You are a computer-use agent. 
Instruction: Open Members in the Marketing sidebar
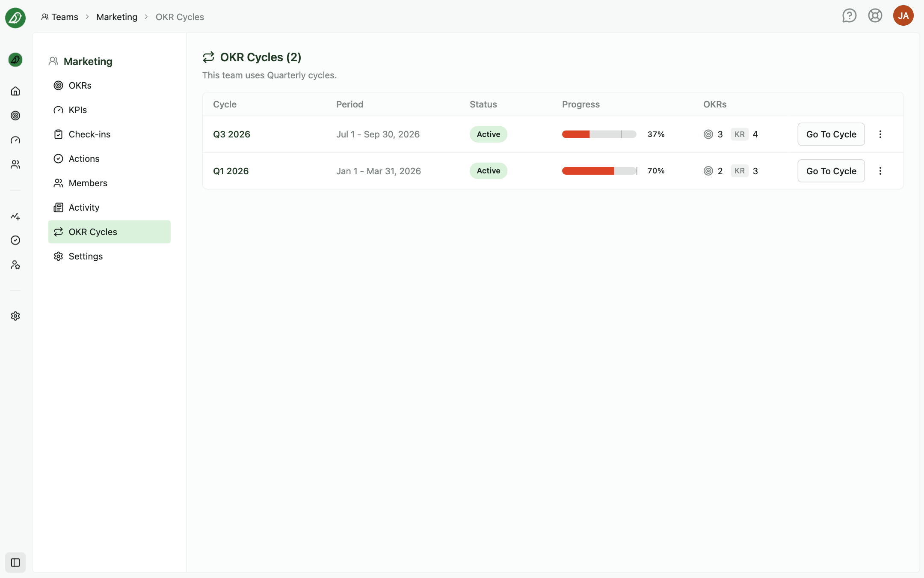[x=109, y=183]
